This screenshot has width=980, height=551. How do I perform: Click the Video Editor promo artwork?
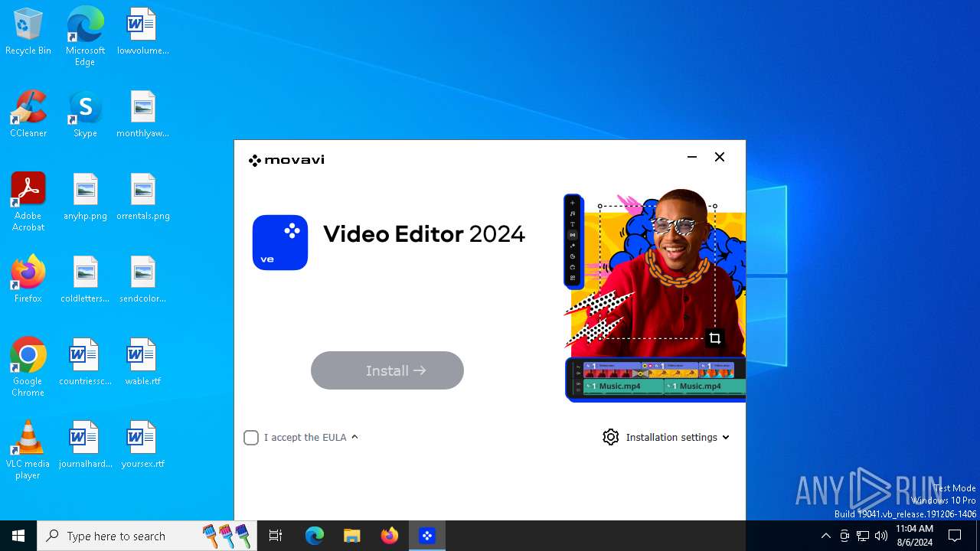point(655,295)
